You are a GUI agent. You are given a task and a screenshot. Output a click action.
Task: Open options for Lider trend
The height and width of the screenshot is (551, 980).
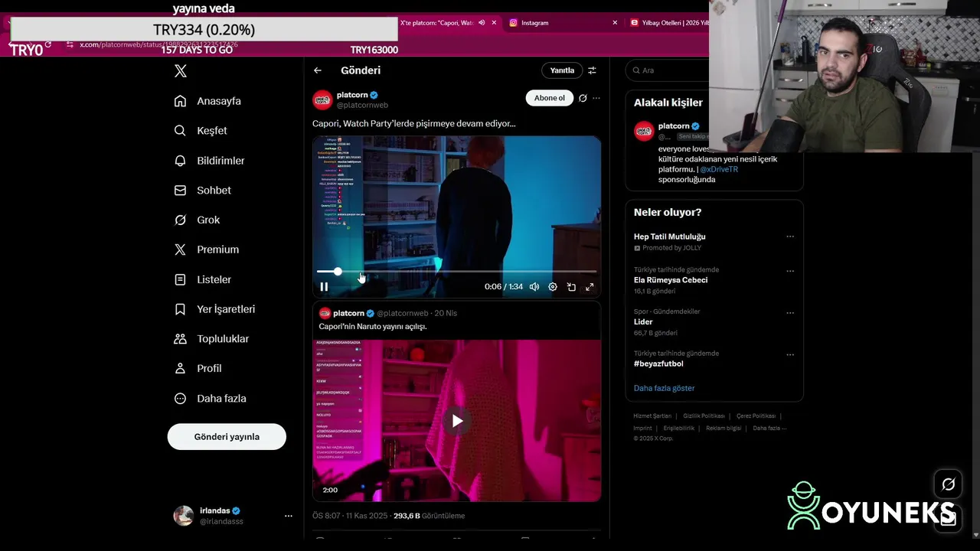pyautogui.click(x=790, y=313)
